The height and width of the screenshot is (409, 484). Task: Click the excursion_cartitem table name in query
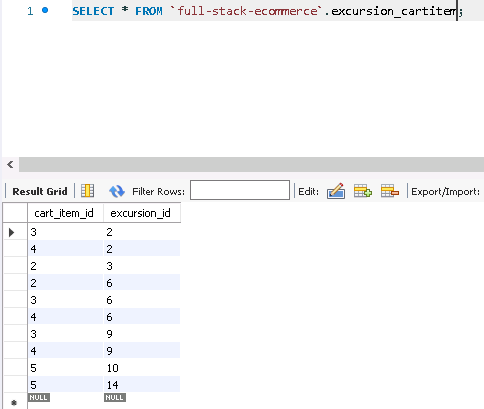click(x=394, y=12)
